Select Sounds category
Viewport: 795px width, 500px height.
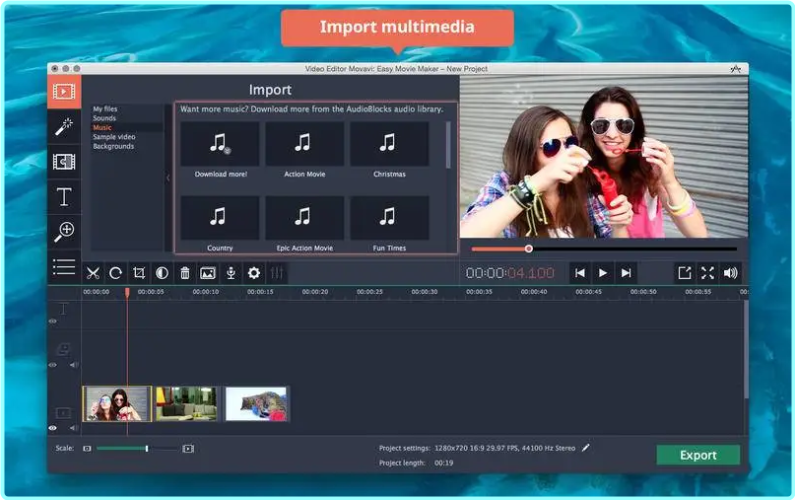pyautogui.click(x=104, y=118)
